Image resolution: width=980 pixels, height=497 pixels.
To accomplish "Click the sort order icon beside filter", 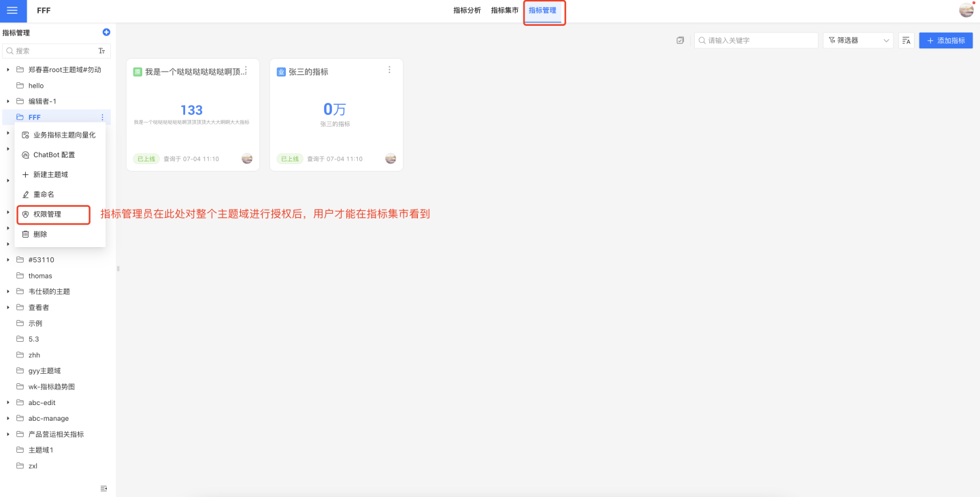I will coord(906,41).
